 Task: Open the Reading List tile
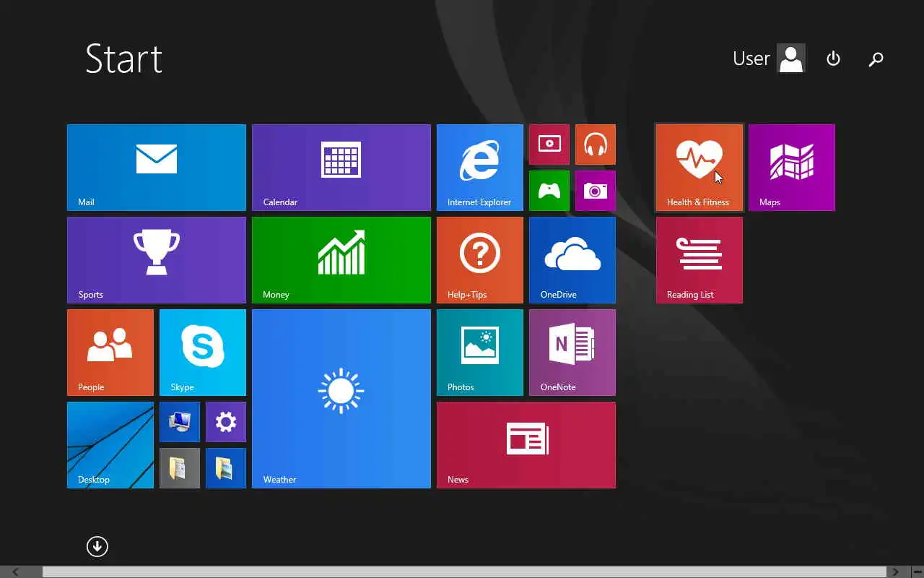click(x=699, y=260)
